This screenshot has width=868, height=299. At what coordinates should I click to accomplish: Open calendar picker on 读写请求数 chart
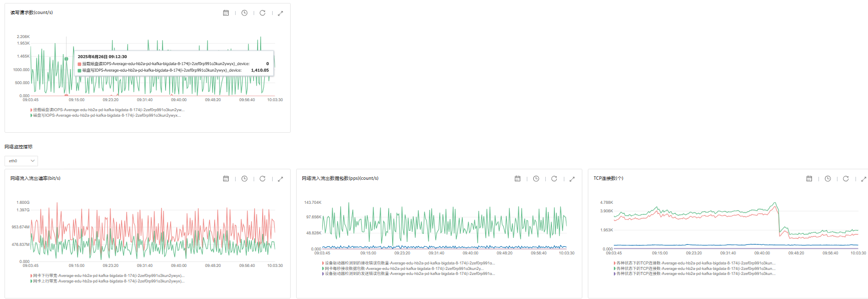tap(226, 13)
